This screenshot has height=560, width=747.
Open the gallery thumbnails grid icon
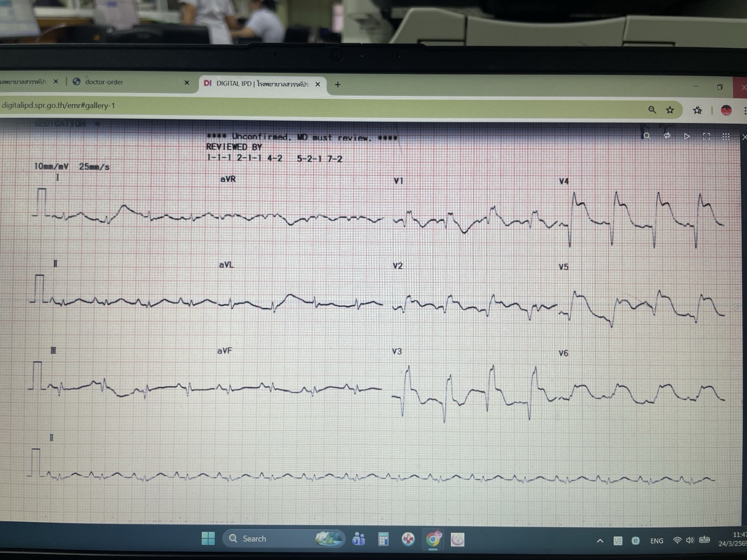tap(726, 136)
